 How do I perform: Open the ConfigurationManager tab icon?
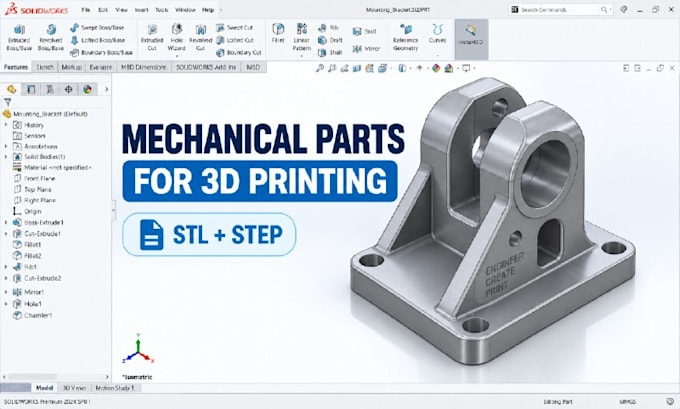50,89
